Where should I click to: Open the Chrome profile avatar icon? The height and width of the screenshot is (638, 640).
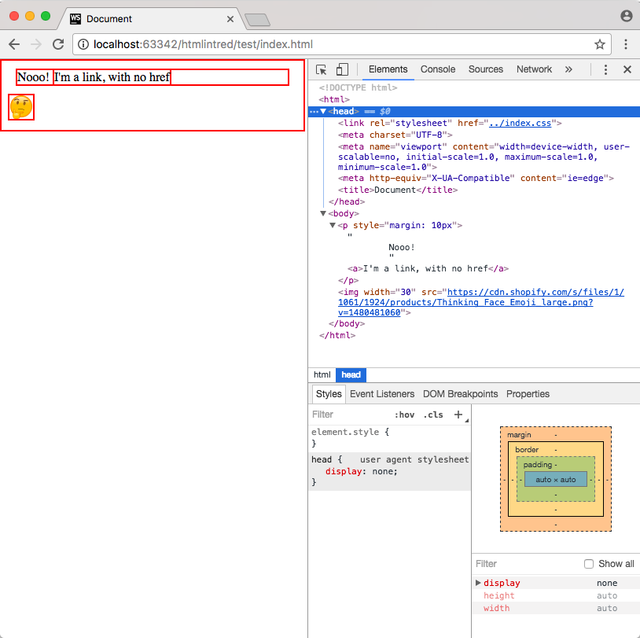point(626,16)
